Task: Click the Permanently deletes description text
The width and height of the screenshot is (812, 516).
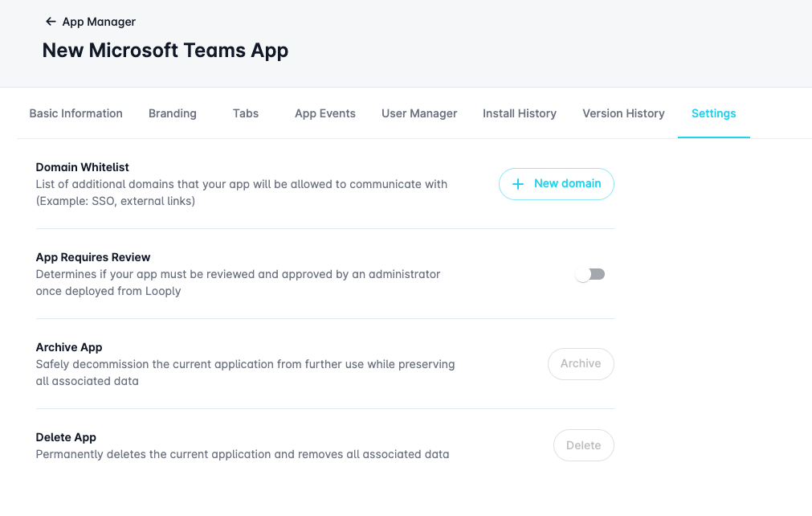Action: (x=243, y=454)
